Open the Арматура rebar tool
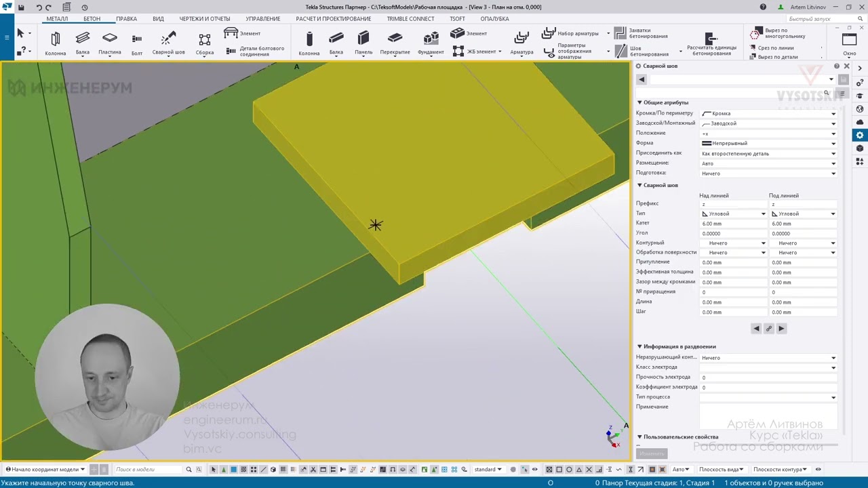Image resolution: width=868 pixels, height=488 pixels. [521, 43]
